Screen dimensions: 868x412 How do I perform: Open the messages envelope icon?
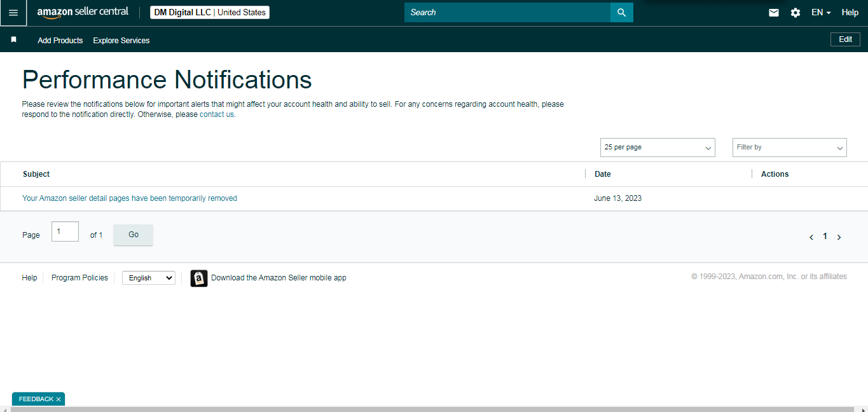(x=774, y=13)
